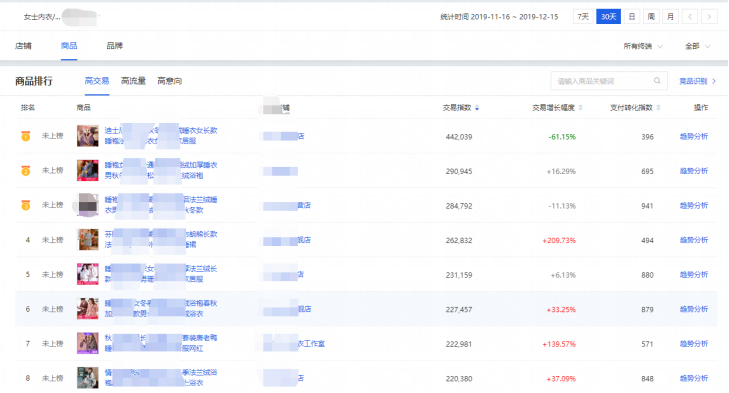The width and height of the screenshot is (729, 393).
Task: Click the search magnifier icon
Action: (657, 80)
